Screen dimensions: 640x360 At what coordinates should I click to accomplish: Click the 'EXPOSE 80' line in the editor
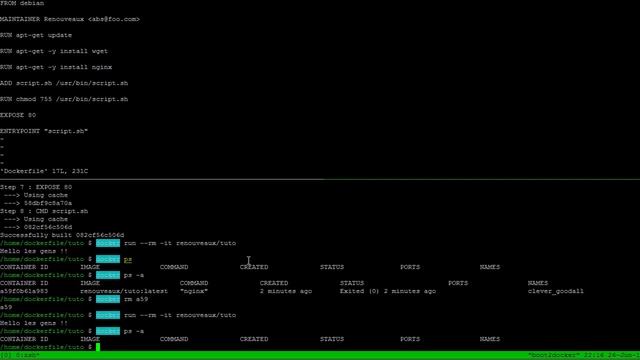pos(18,115)
